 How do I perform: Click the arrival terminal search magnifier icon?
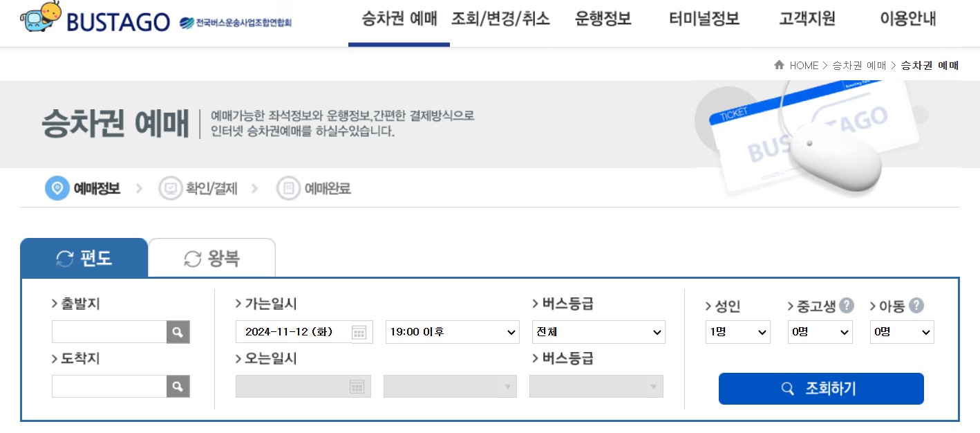178,386
